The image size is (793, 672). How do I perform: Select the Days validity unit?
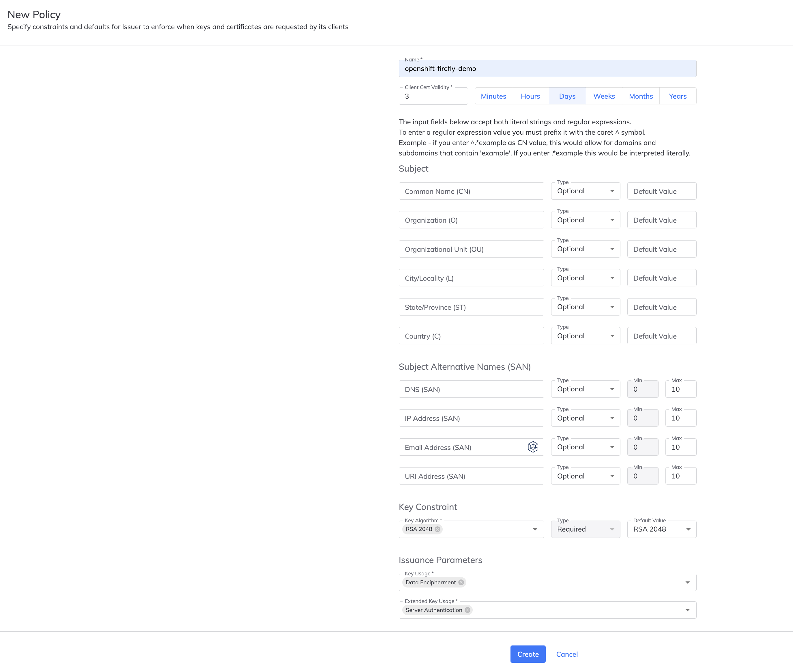567,96
